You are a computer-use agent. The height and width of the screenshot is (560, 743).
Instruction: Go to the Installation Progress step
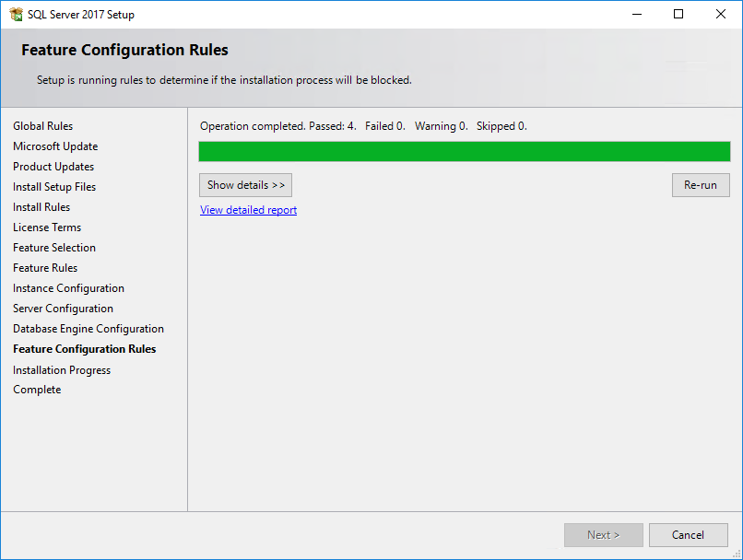62,370
